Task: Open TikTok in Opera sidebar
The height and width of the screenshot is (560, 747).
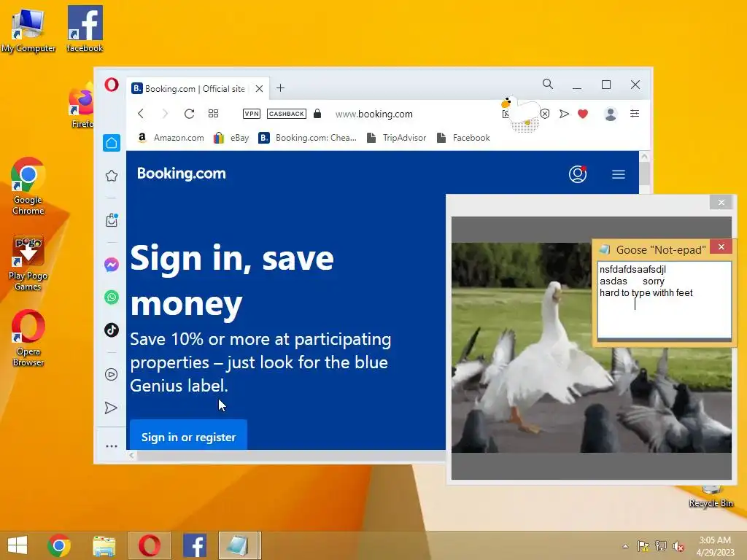Action: pyautogui.click(x=112, y=330)
